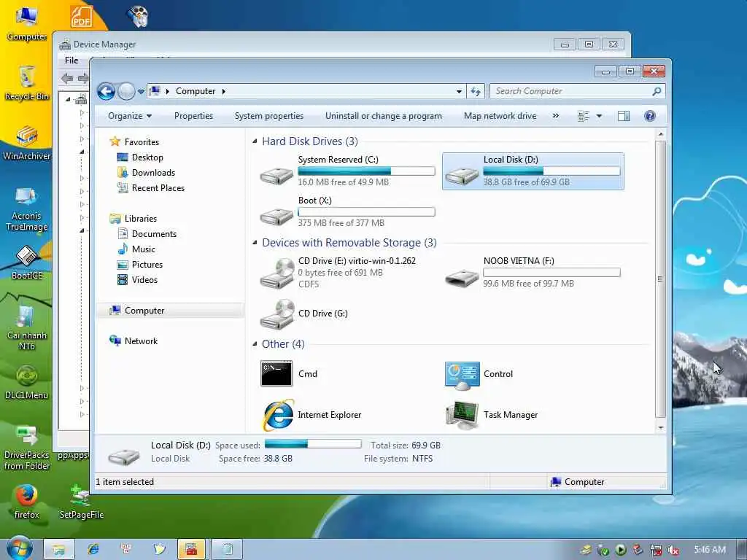Viewport: 747px width, 560px height.
Task: Open the recent pages dropdown arrow
Action: point(141,91)
